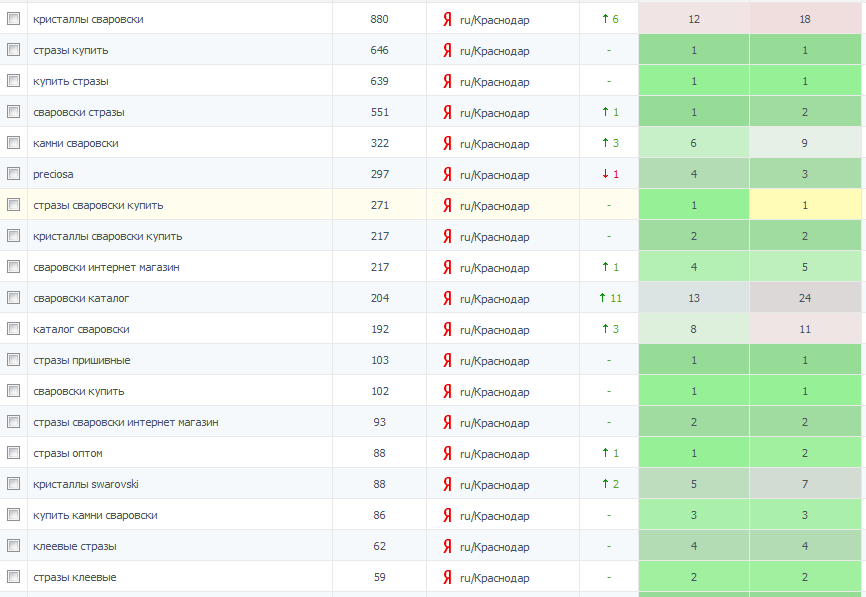Click Yandex icon in стразы сваровски купить row
Screen dimensions: 866x597
click(447, 205)
